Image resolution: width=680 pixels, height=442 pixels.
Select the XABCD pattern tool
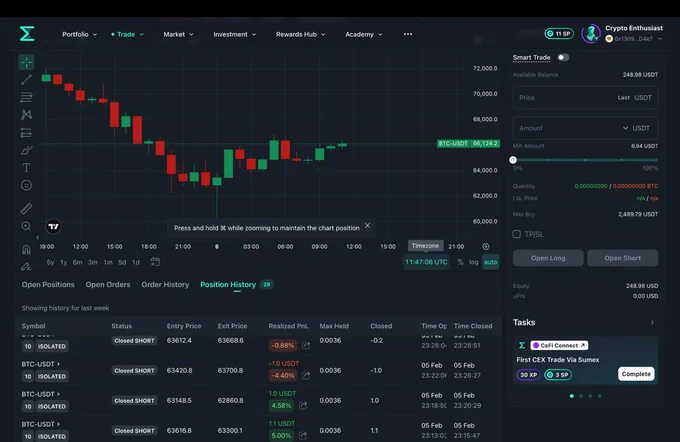[26, 115]
